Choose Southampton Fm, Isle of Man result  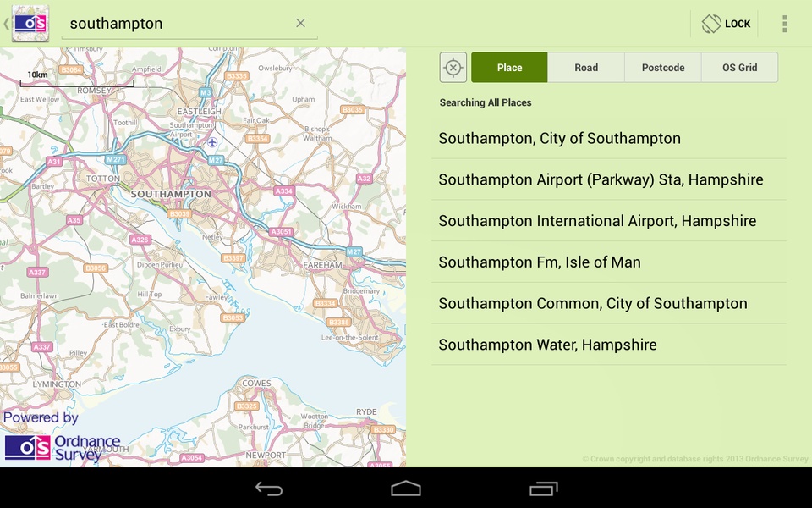click(609, 262)
